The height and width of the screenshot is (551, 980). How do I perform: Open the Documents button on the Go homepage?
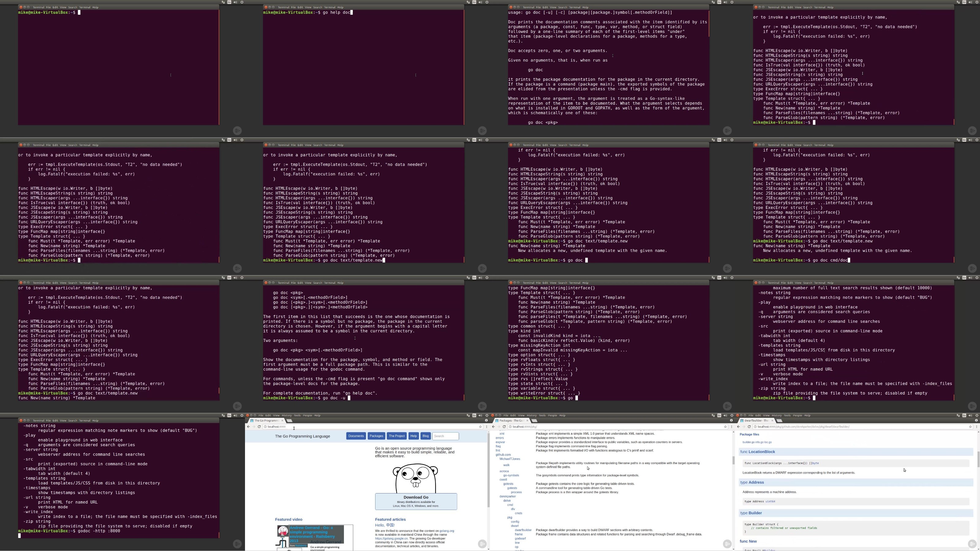tap(356, 436)
